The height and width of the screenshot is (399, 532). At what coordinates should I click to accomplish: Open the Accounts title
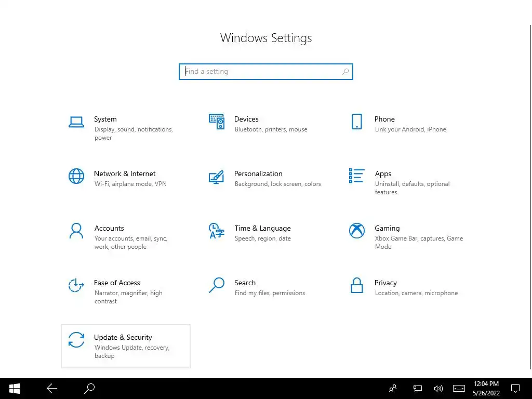click(x=109, y=229)
